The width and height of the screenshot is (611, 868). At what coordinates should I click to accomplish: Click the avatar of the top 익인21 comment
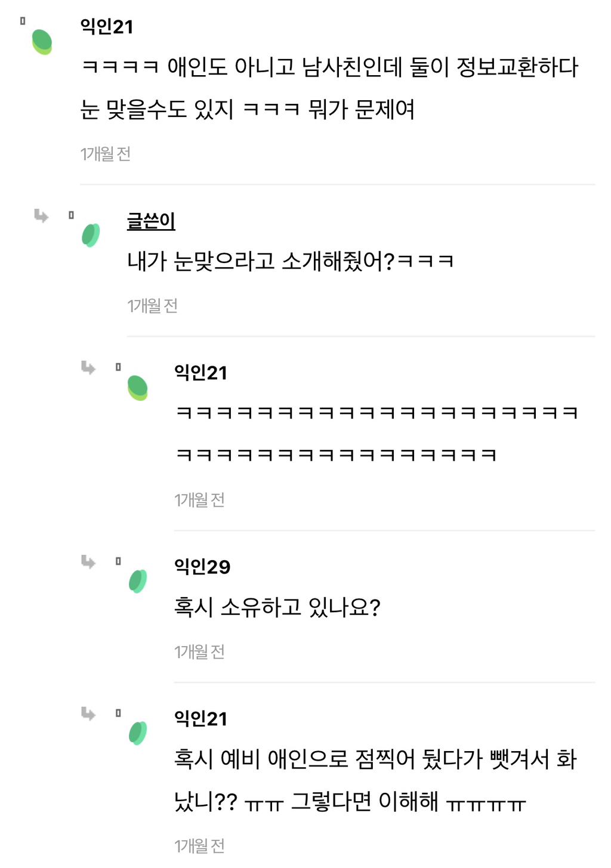[42, 42]
